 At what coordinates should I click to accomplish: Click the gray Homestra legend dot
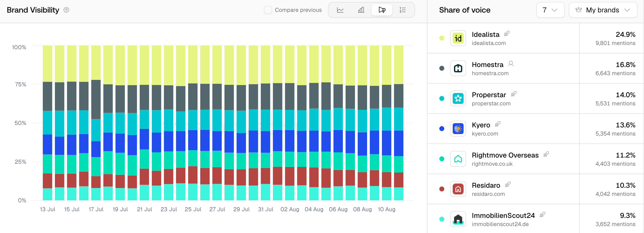(x=442, y=69)
